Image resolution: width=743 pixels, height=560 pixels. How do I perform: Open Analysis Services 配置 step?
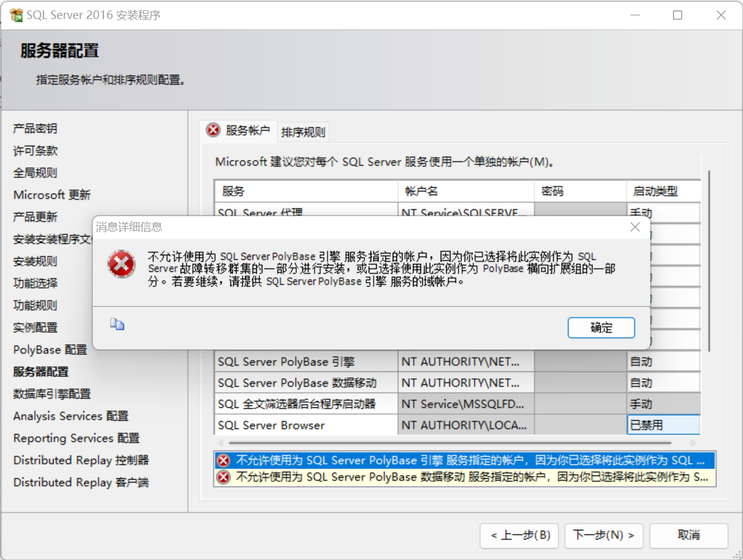pos(71,416)
